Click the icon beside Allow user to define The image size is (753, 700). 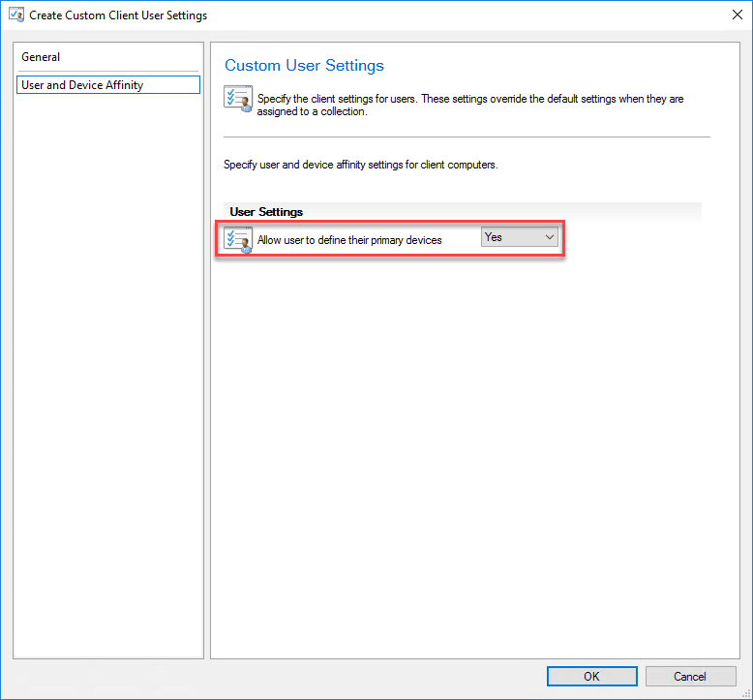point(238,239)
